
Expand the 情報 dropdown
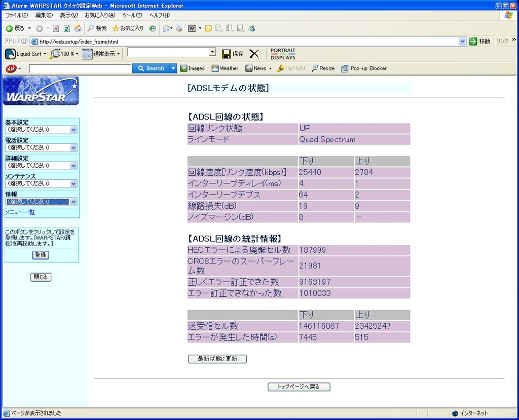(x=73, y=201)
